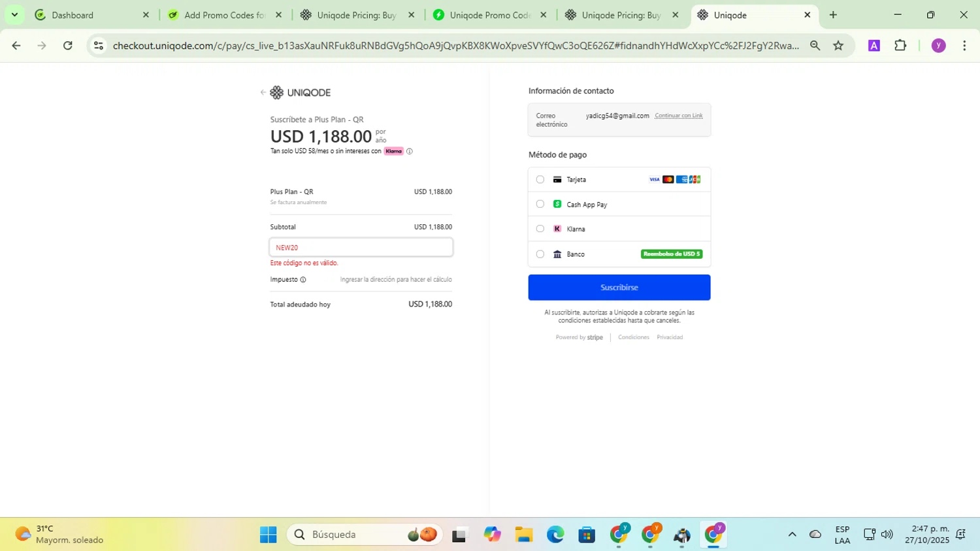
Task: Show tax info tooltip beside Impuesto
Action: tap(303, 280)
